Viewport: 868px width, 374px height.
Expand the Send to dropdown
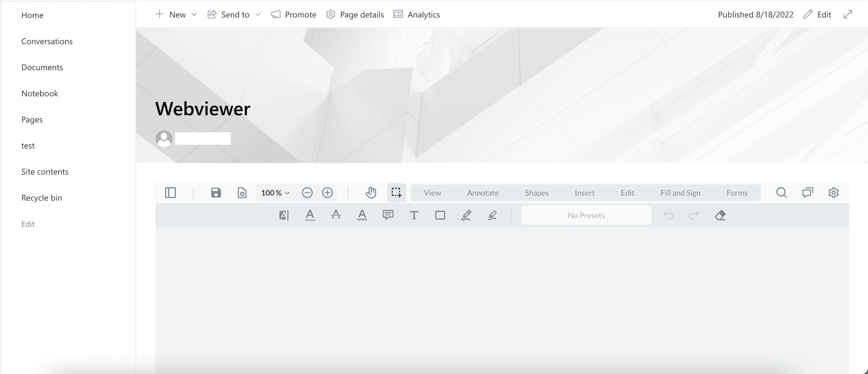click(x=258, y=15)
